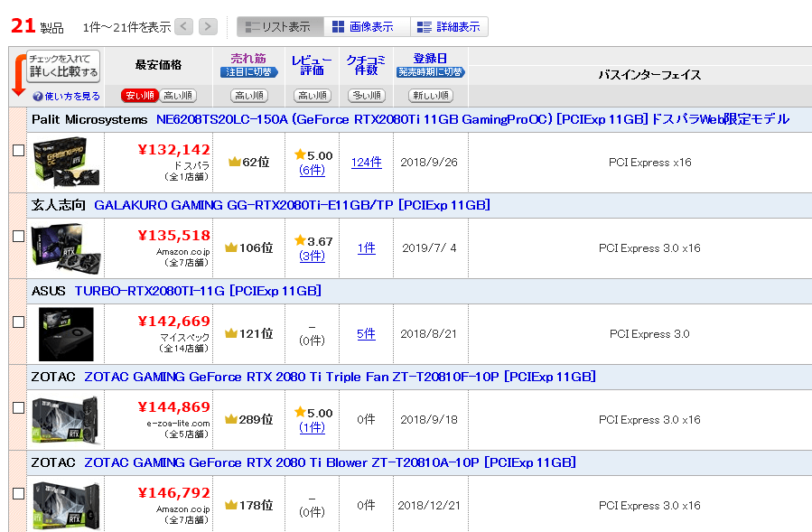Click the star icon in ZOTAC Triple Fan's 5.00 rating

300,412
